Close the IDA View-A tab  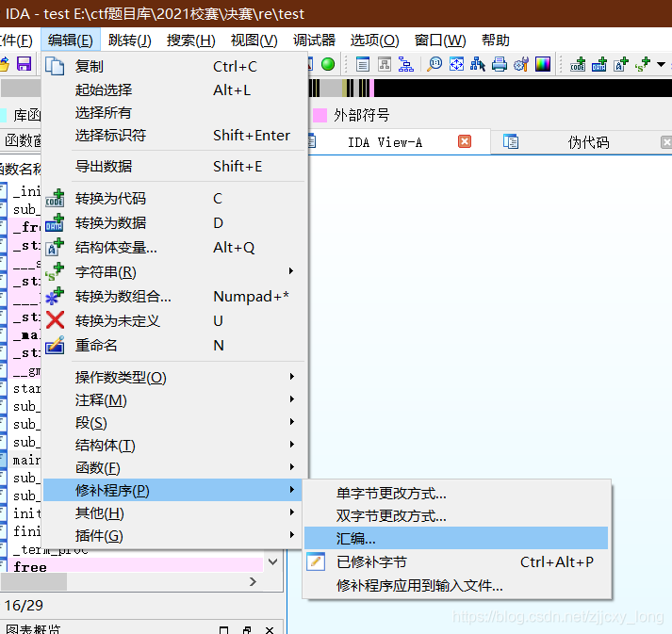tap(465, 141)
